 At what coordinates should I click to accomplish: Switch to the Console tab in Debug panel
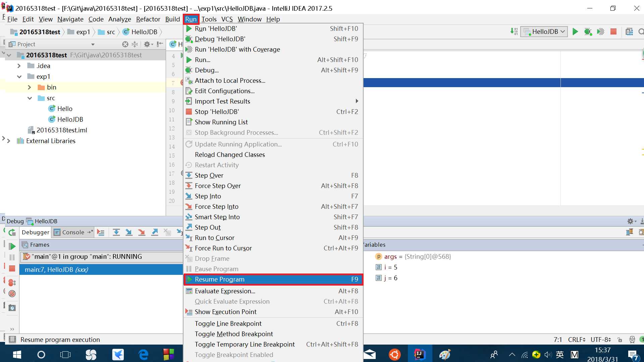[x=73, y=232]
